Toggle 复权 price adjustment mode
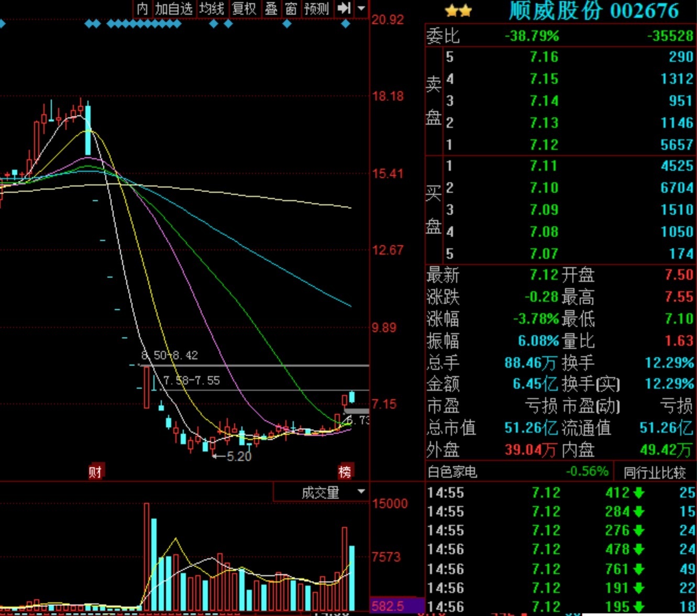The width and height of the screenshot is (697, 616). coord(244,8)
